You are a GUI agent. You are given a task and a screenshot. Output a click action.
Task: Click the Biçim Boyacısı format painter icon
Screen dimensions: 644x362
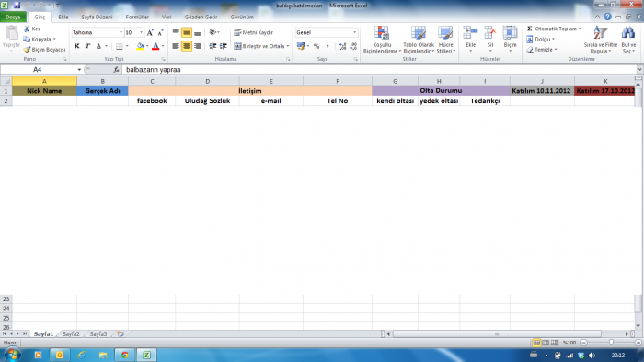27,50
